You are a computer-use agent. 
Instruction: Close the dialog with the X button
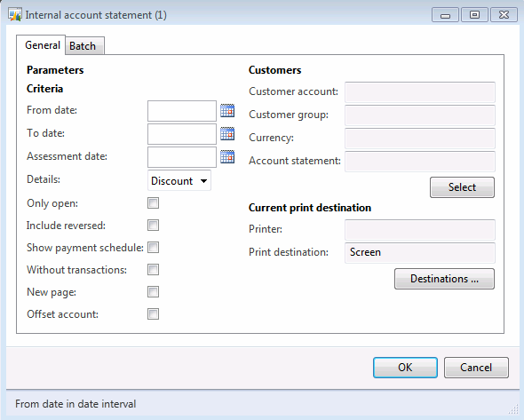(504, 15)
